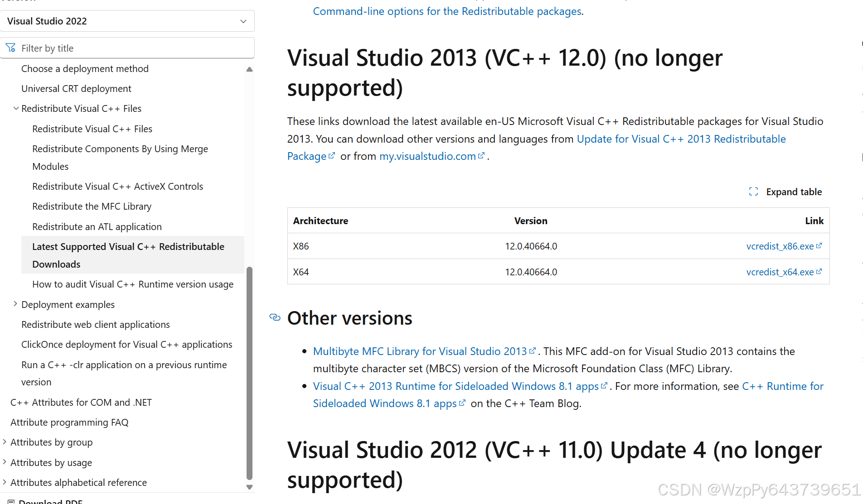Open How to audit Visual C++ Runtime usage
This screenshot has height=504, width=863.
[133, 284]
